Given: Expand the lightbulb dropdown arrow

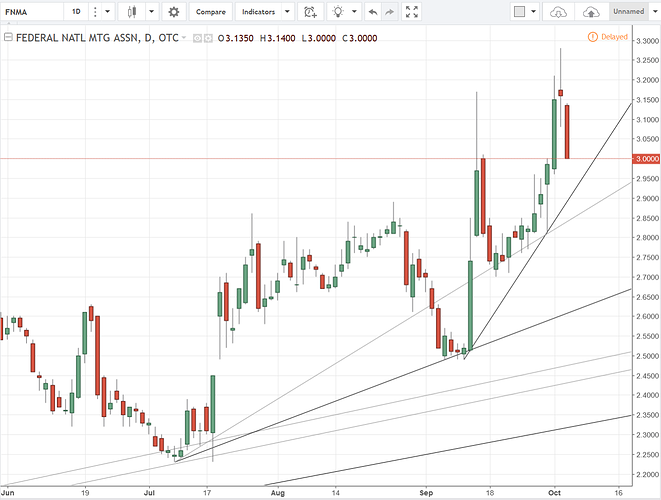Looking at the screenshot, I should pos(354,12).
